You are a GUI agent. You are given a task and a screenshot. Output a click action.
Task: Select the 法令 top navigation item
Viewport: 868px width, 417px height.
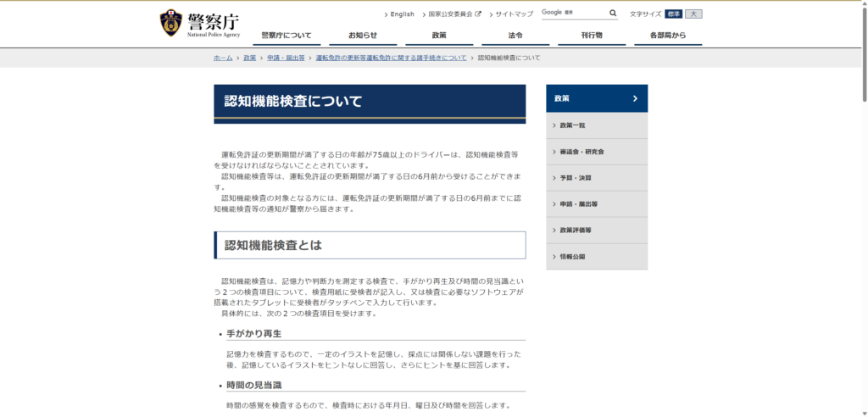point(515,36)
